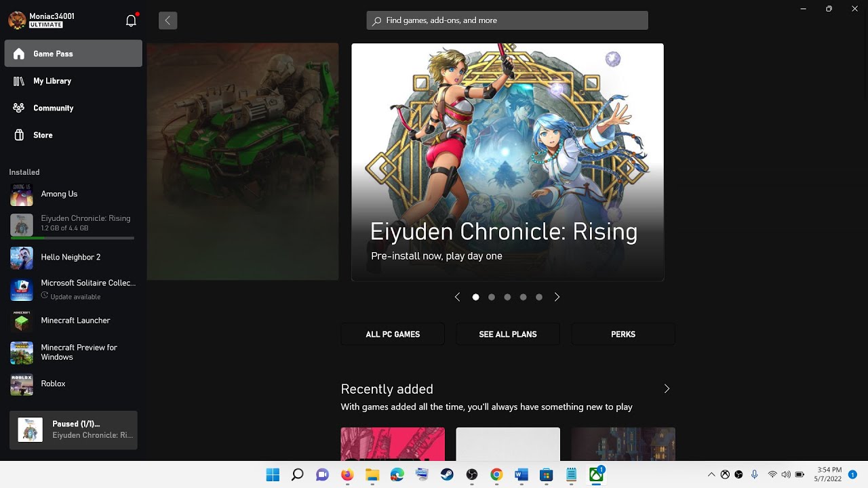
Task: Open the Recently added heading link
Action: click(387, 389)
